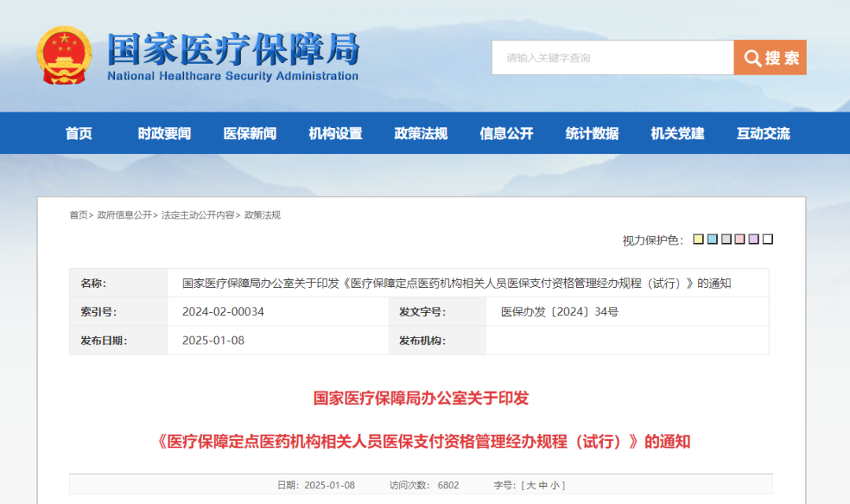Go to 时政要闻 in the navigation bar
850x504 pixels.
tap(164, 133)
